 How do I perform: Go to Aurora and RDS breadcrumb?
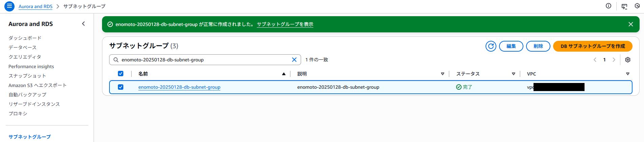tap(35, 6)
